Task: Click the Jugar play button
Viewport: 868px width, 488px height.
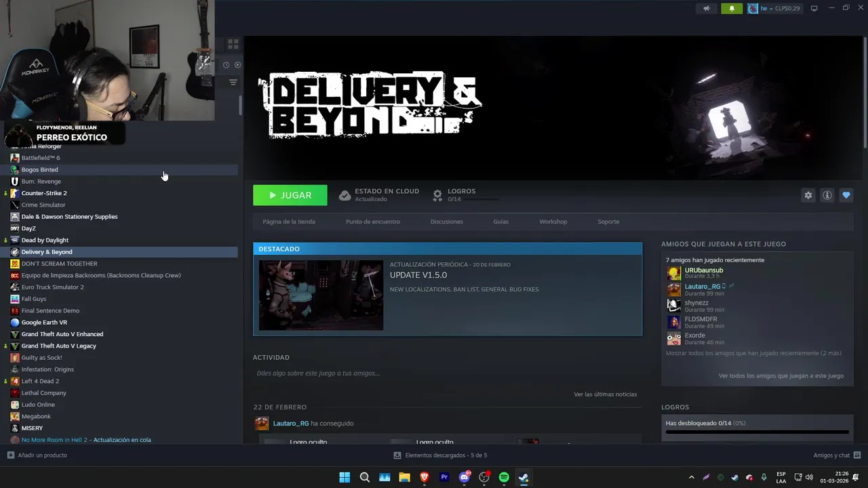Action: click(290, 195)
